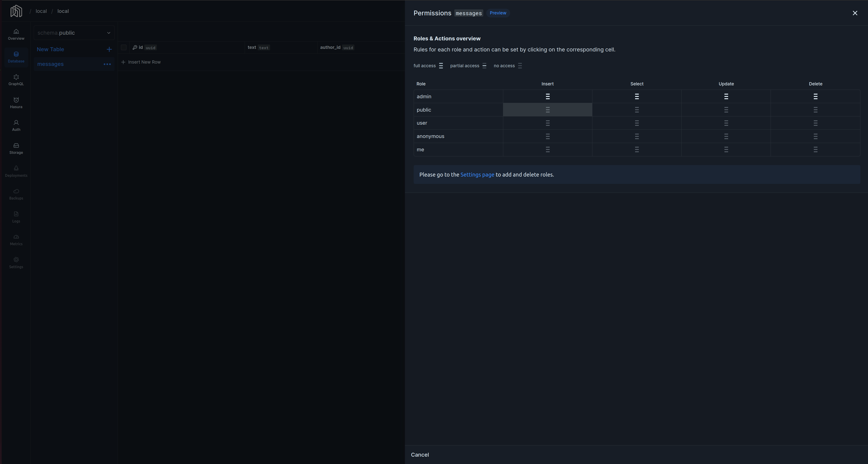Open Storage from the sidebar
This screenshot has height=464, width=868.
(x=16, y=148)
